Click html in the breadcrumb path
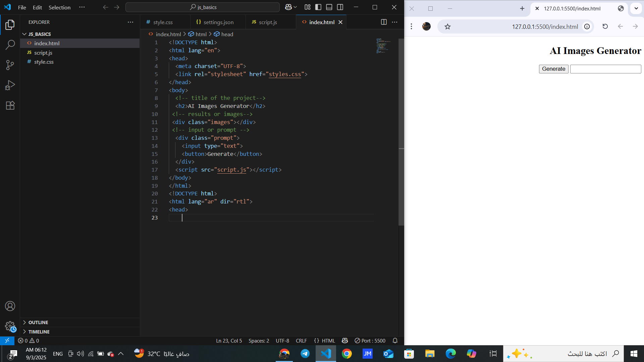 pyautogui.click(x=201, y=34)
